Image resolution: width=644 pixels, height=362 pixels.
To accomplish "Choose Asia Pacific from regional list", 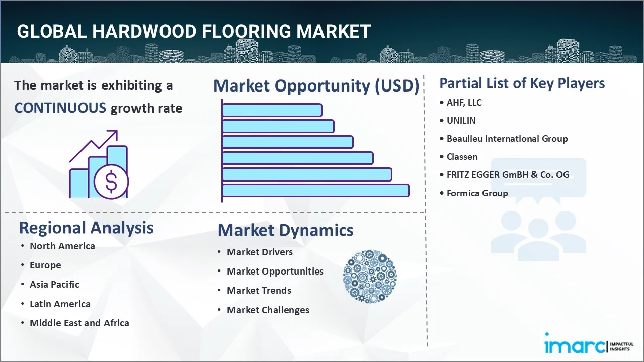I will point(54,284).
